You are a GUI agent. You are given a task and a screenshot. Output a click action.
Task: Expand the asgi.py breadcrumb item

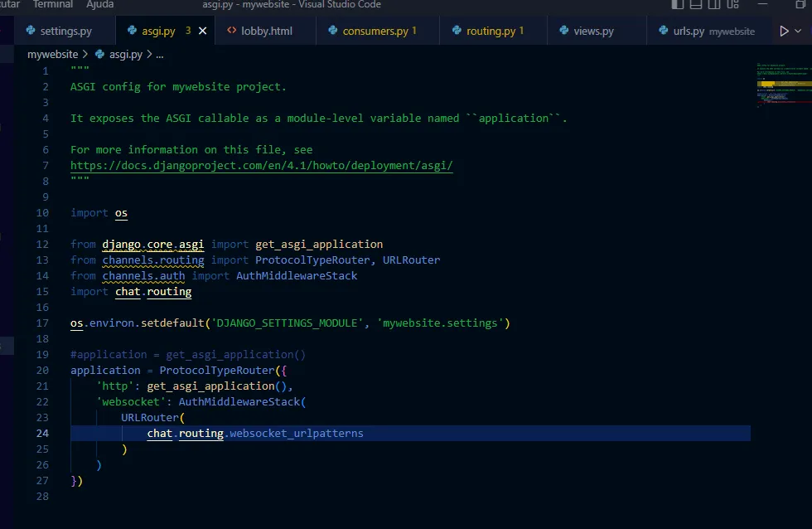point(125,55)
